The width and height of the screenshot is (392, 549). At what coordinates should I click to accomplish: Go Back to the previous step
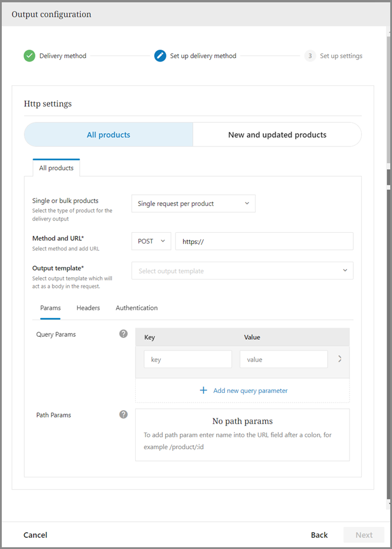319,535
